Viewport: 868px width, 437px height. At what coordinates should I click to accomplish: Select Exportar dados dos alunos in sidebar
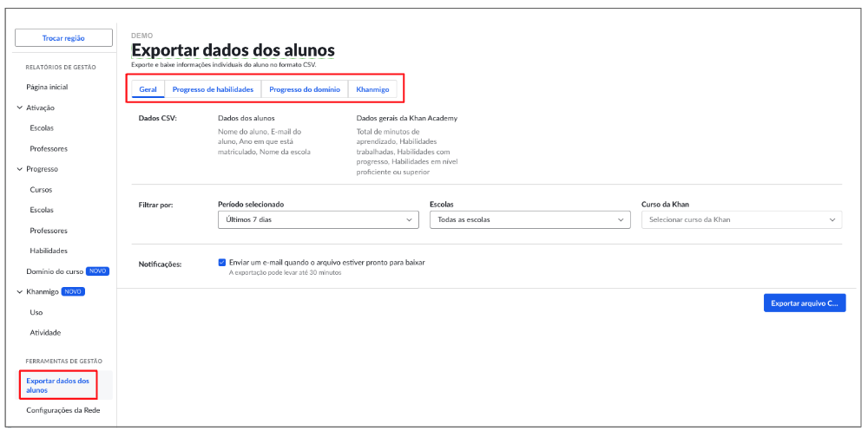[x=57, y=386]
